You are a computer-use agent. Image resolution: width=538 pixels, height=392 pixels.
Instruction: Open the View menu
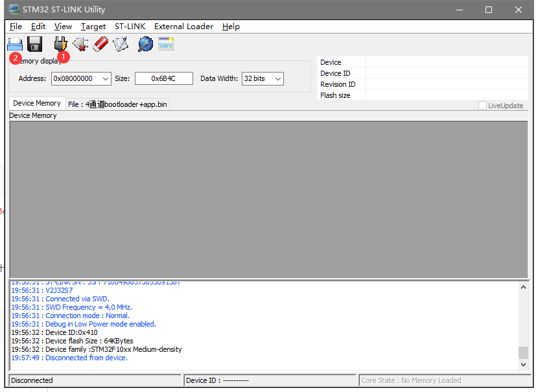tap(63, 27)
